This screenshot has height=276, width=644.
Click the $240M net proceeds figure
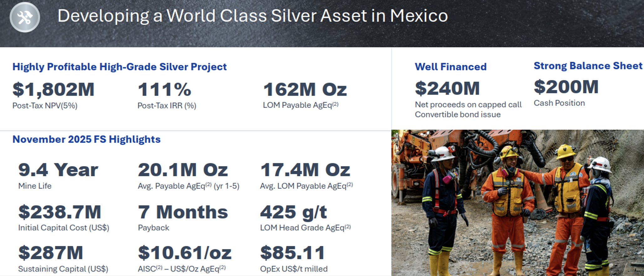pyautogui.click(x=447, y=88)
